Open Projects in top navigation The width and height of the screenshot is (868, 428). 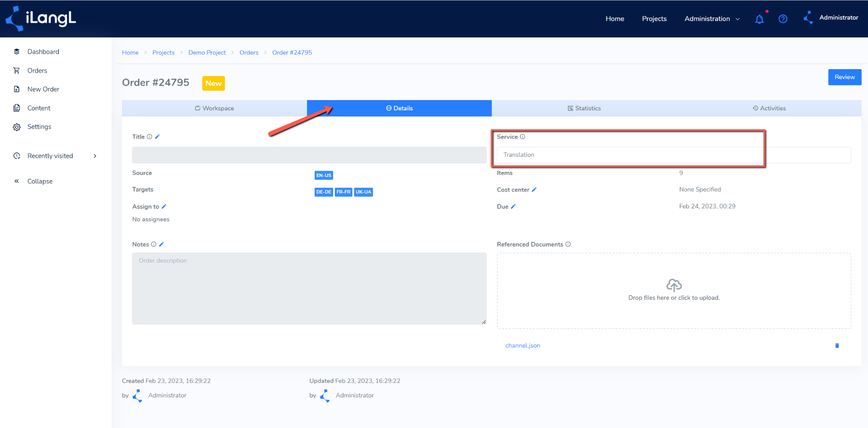654,19
